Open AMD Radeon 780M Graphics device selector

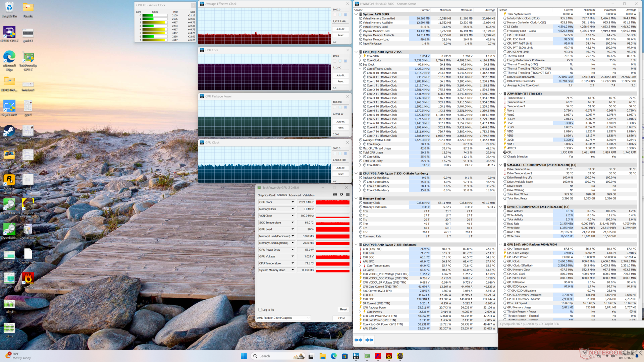[x=283, y=318]
